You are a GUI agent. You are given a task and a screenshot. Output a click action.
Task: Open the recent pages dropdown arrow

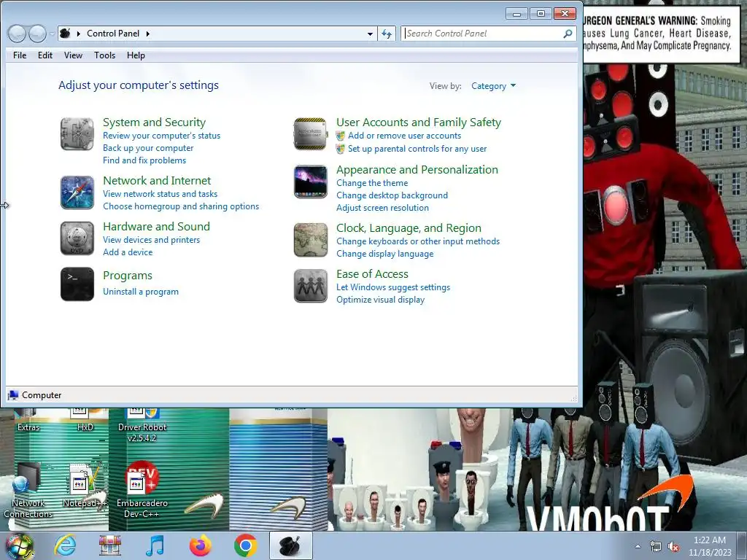pyautogui.click(x=52, y=34)
